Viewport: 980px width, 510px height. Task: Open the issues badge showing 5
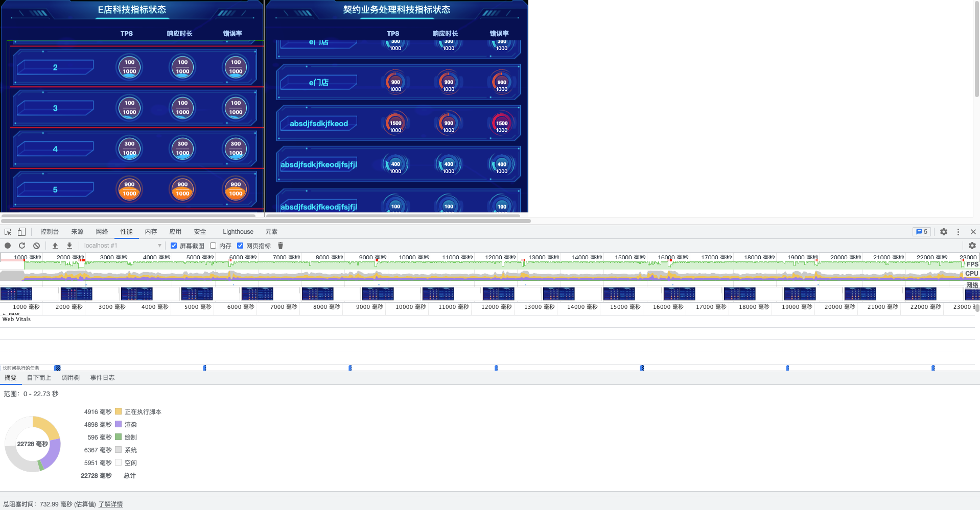tap(922, 232)
